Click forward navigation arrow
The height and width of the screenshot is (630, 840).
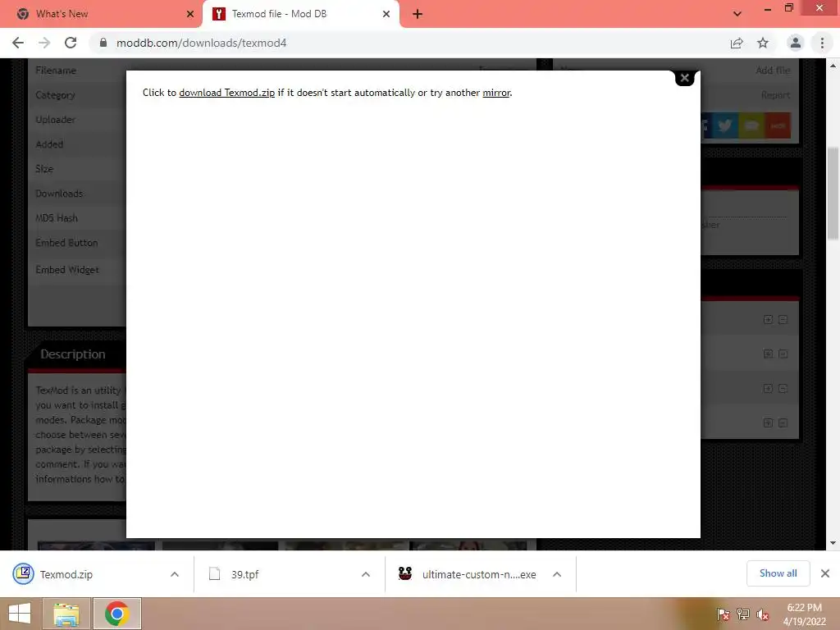tap(44, 43)
